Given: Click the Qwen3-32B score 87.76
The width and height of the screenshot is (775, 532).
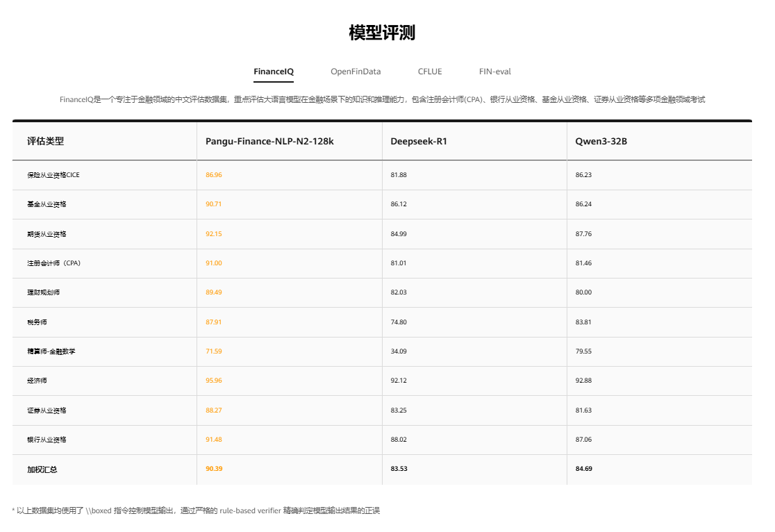Looking at the screenshot, I should (583, 234).
